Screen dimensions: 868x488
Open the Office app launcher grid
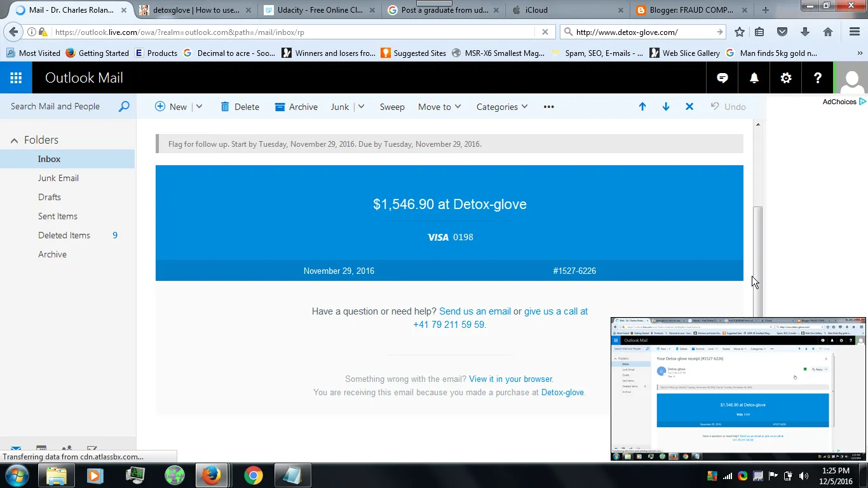(x=16, y=78)
